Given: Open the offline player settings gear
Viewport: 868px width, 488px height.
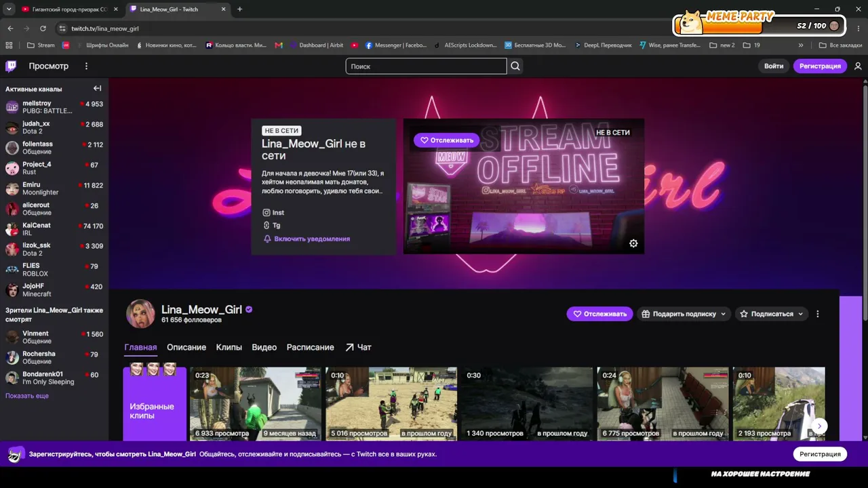Looking at the screenshot, I should (x=633, y=243).
